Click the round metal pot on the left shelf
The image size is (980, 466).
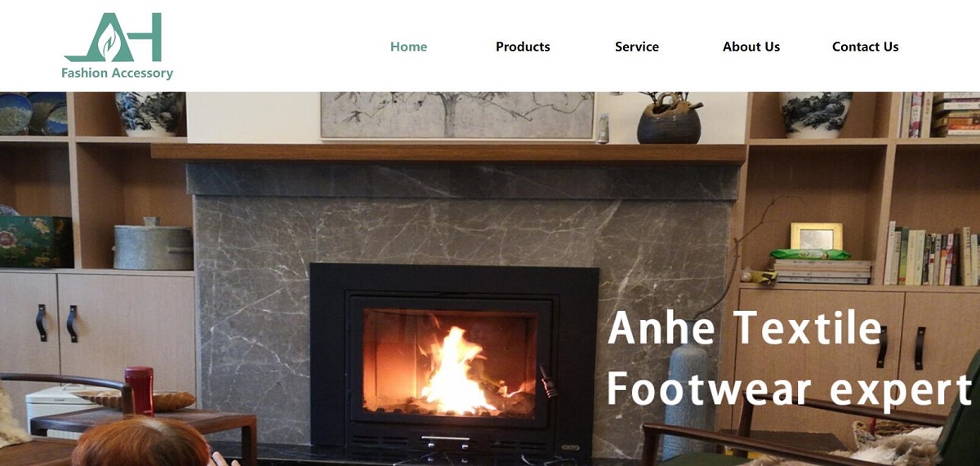coord(153,245)
